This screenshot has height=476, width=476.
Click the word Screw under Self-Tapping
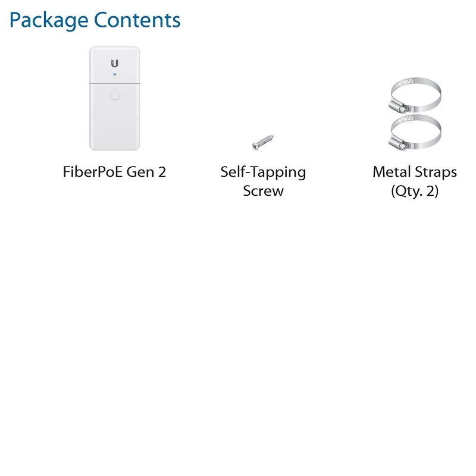(x=263, y=191)
